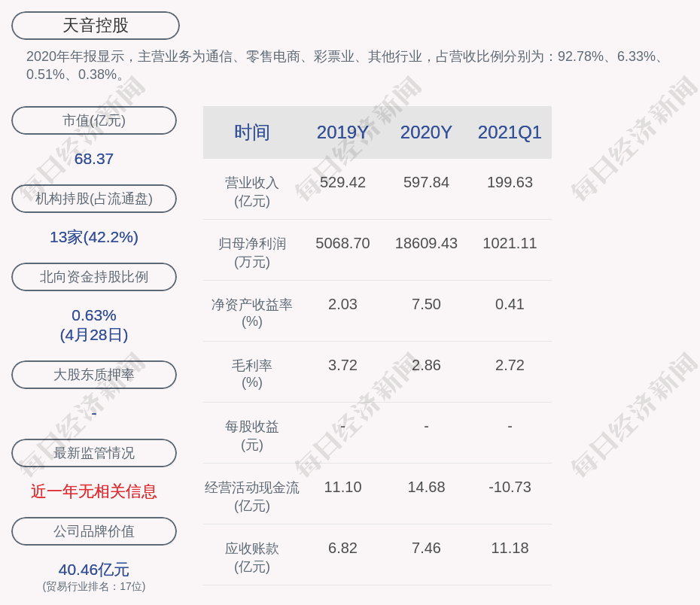Select the 2020Y column header

coord(426,132)
